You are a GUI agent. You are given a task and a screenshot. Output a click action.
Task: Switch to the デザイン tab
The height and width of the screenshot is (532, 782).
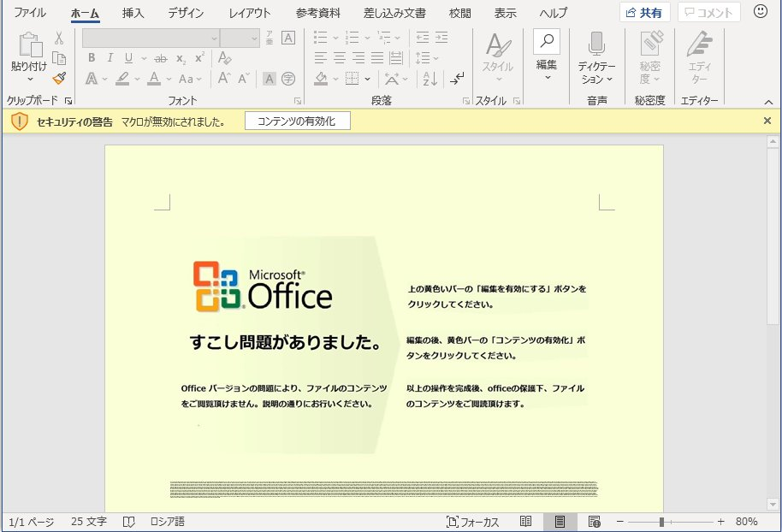coord(186,13)
